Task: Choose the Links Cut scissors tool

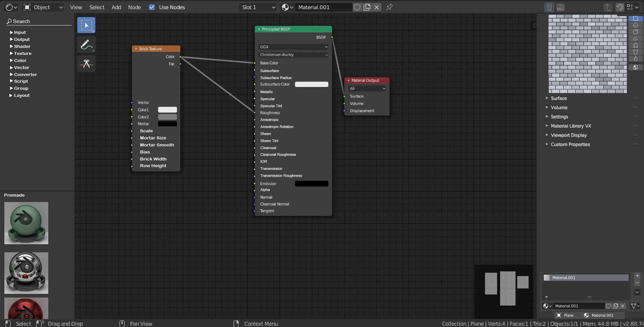Action: [86, 64]
